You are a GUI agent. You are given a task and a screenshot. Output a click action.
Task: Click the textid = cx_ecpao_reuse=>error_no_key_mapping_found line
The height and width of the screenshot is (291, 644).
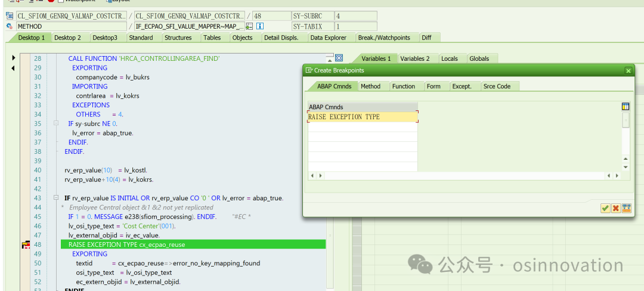168,263
